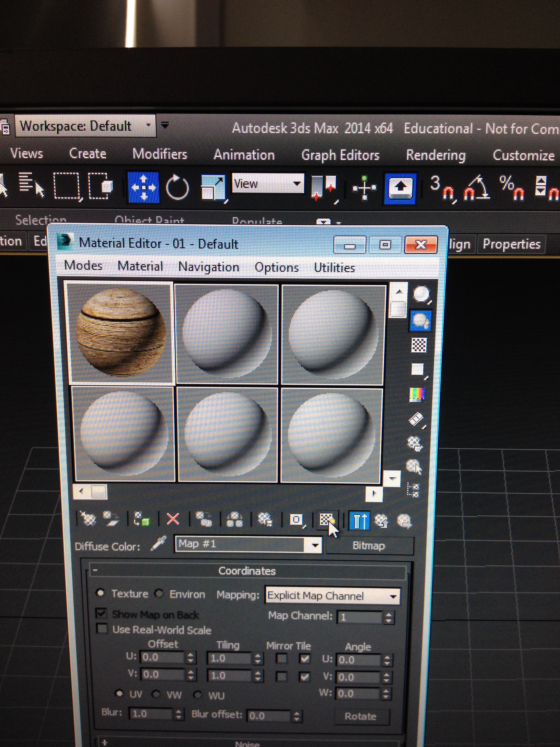Open Quick Access toolbar dropdown arrow
Viewport: 560px width, 747px height.
click(164, 126)
